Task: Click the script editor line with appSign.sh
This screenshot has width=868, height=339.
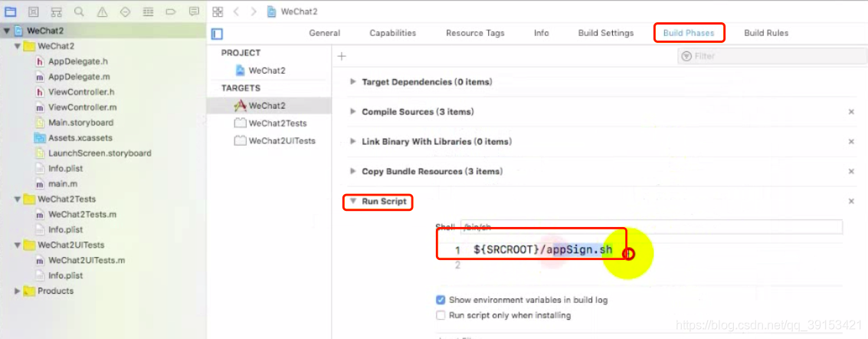Action: coord(542,250)
